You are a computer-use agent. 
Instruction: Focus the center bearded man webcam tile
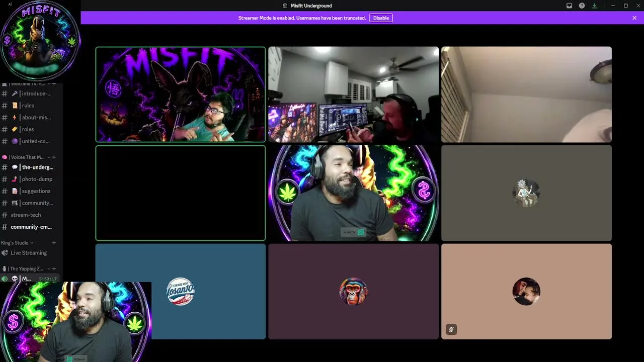[x=353, y=193]
